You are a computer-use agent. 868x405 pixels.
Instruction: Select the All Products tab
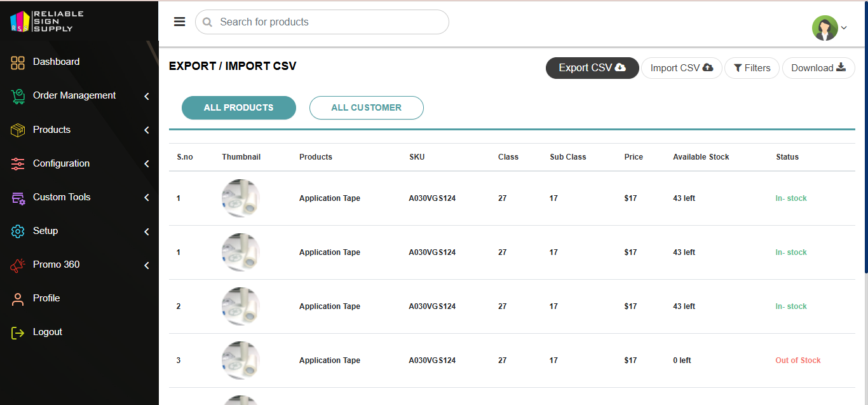(238, 108)
